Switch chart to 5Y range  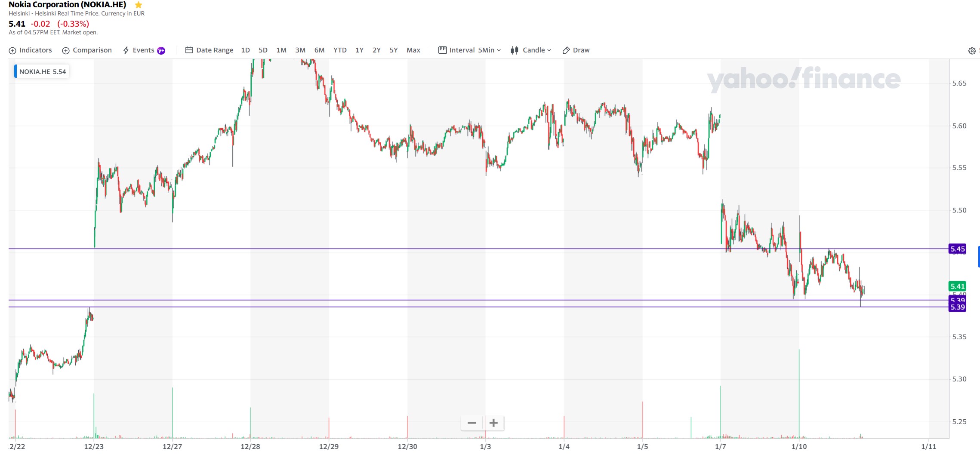394,50
